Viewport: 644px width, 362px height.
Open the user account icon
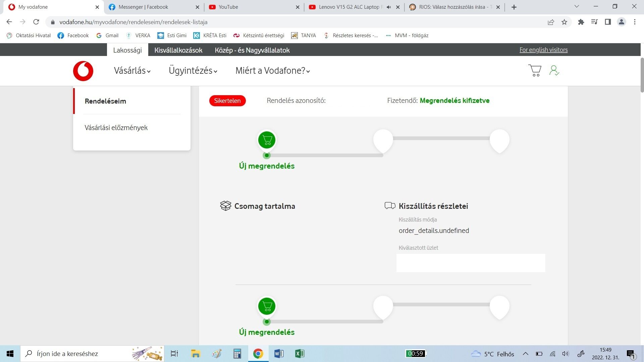(x=554, y=70)
